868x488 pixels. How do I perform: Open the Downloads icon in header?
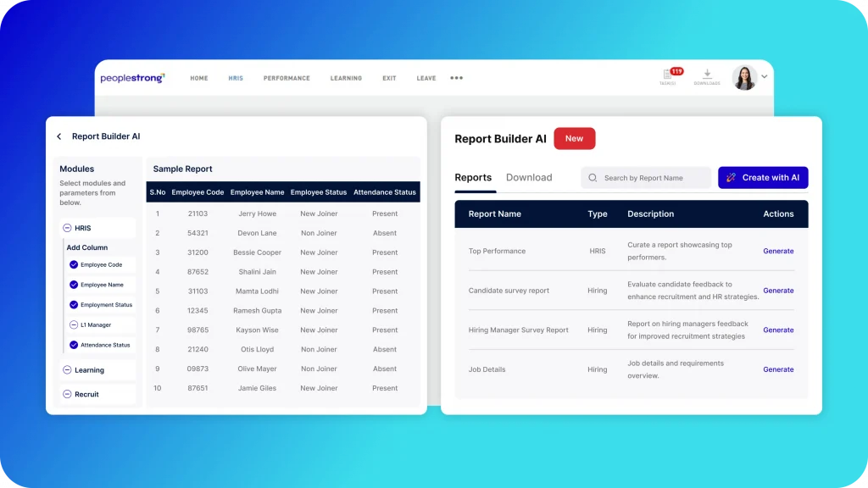click(707, 76)
